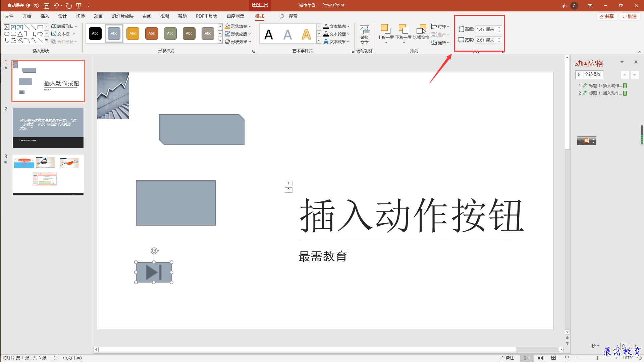
Task: Click the Undo arrow icon
Action: (56, 6)
